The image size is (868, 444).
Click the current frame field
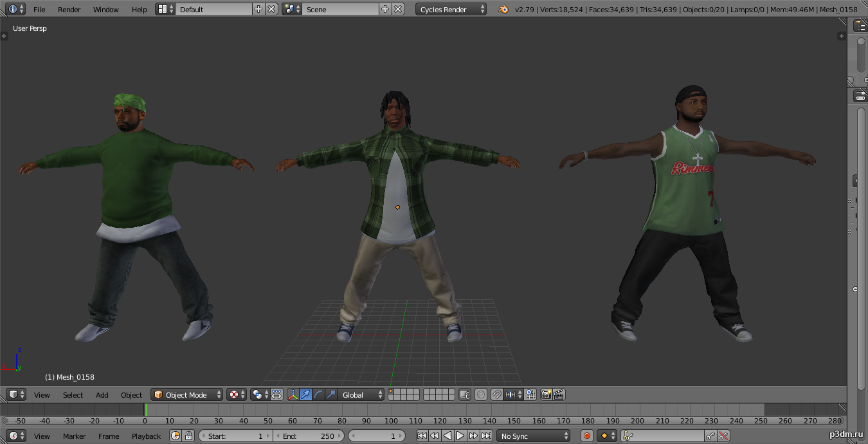point(377,436)
